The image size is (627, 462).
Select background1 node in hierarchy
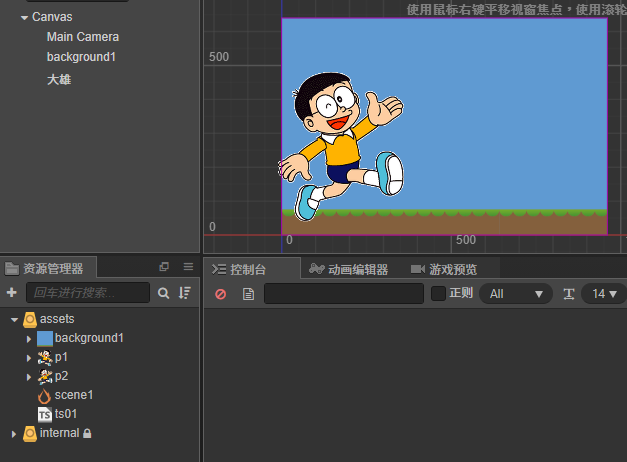pos(81,57)
